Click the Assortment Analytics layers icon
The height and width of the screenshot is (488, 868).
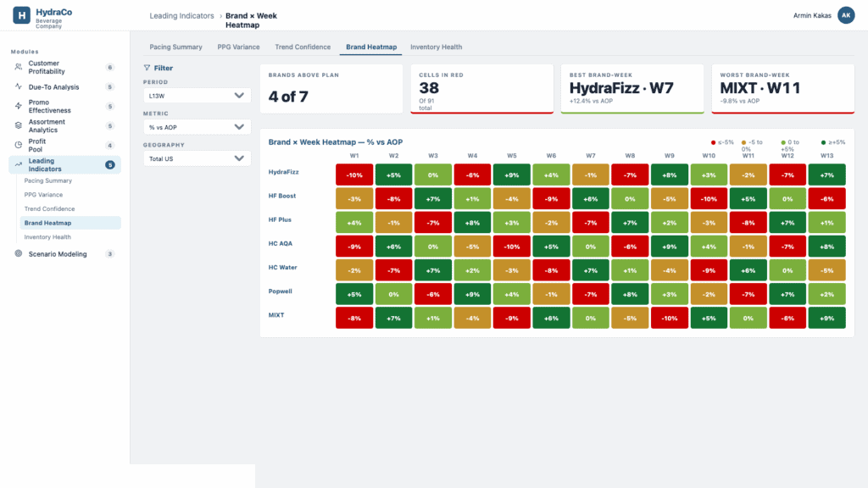(19, 125)
